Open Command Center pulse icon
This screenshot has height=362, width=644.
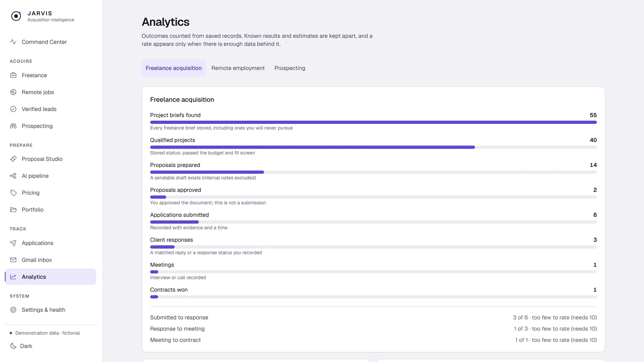(x=13, y=42)
